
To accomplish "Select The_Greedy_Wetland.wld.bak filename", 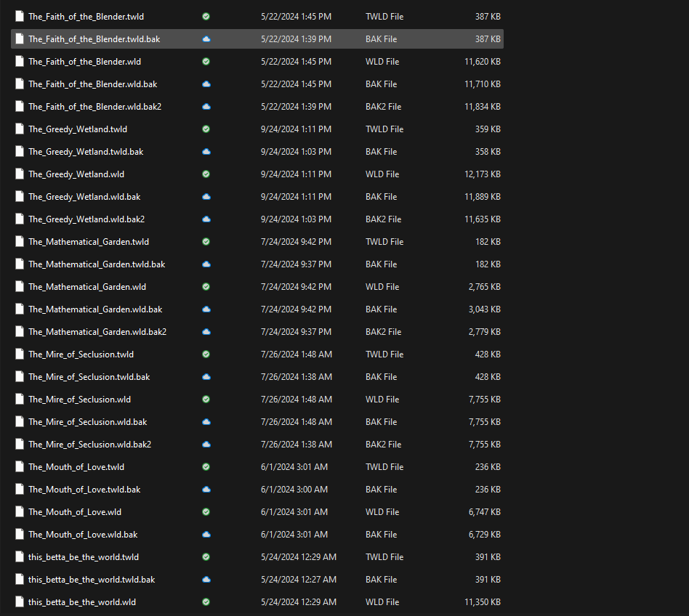I will coord(84,197).
